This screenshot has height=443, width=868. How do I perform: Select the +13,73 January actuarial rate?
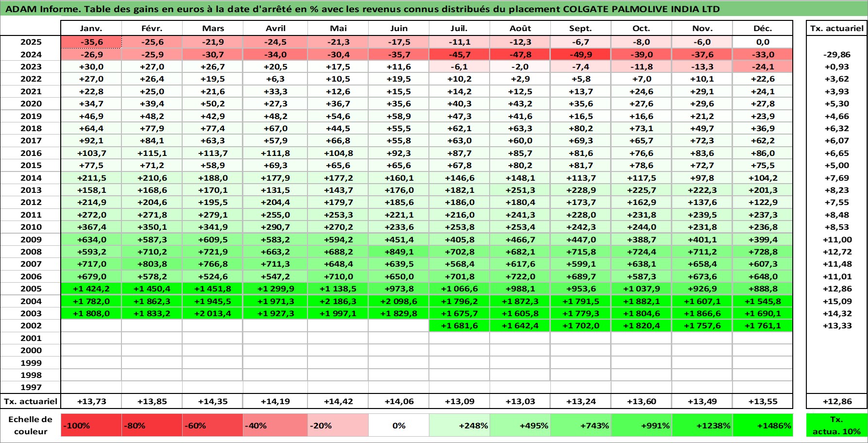point(91,401)
